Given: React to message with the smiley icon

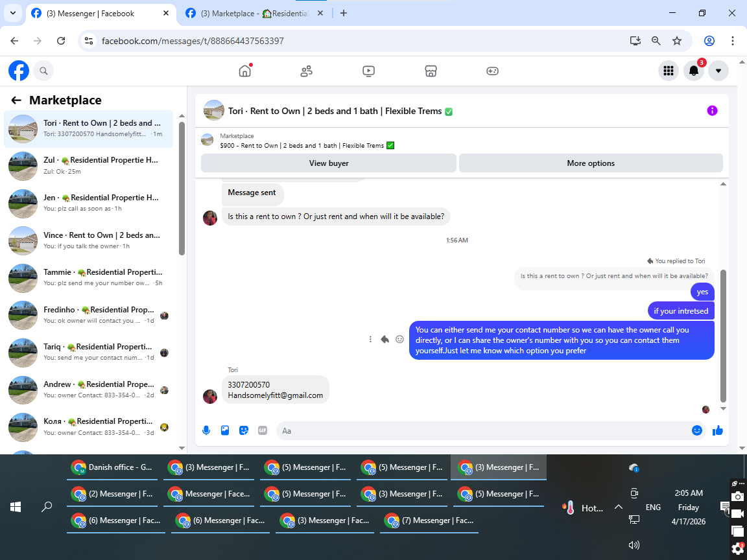Looking at the screenshot, I should pyautogui.click(x=399, y=340).
